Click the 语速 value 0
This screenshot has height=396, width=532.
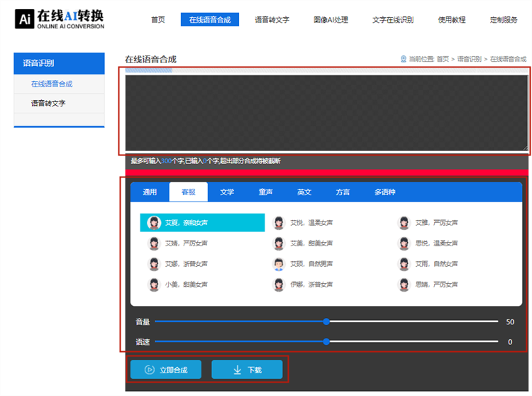coord(510,341)
